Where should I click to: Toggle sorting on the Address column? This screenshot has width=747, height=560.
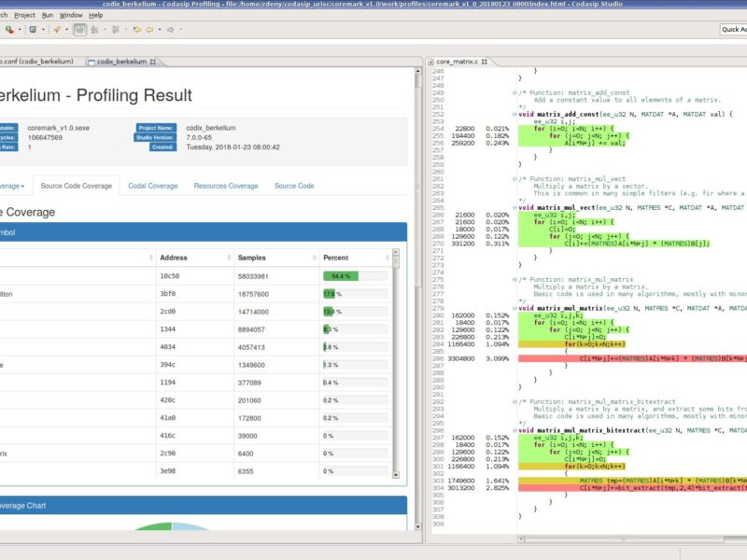coord(177,256)
